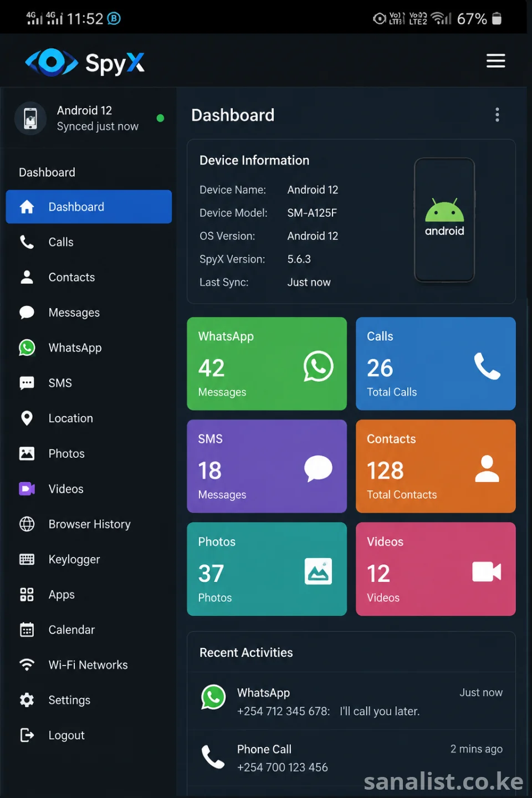Viewport: 532px width, 798px height.
Task: Click the Logout arrow icon in sidebar
Action: (27, 735)
